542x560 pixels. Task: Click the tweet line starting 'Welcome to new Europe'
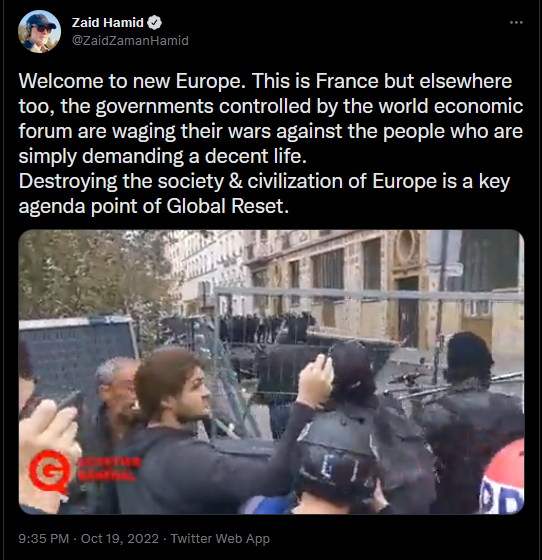(265, 81)
